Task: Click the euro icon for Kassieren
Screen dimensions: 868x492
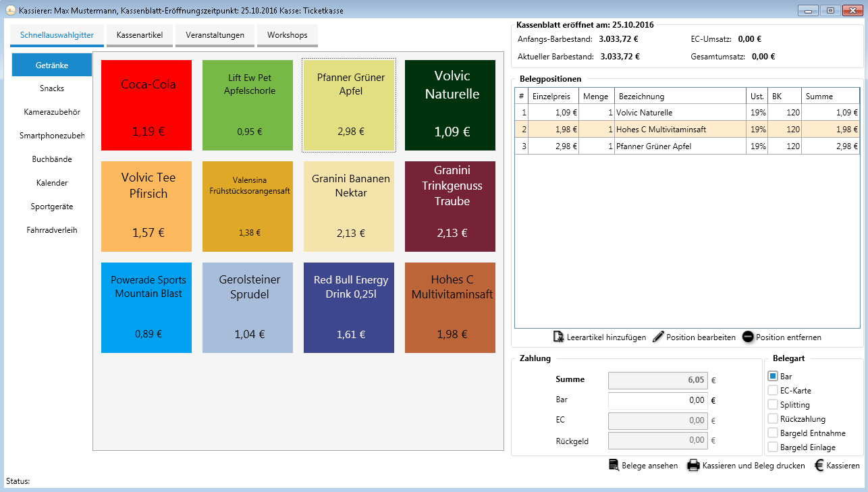Action: [x=819, y=465]
